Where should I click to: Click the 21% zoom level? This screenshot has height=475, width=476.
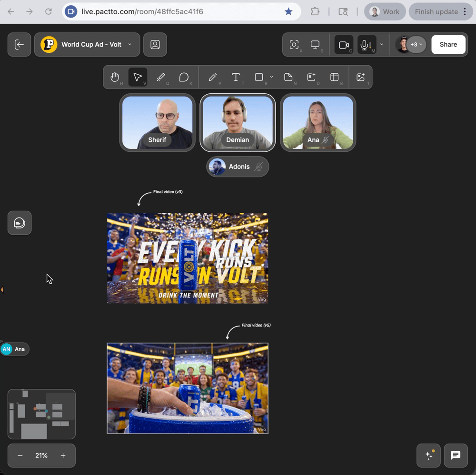pyautogui.click(x=41, y=455)
